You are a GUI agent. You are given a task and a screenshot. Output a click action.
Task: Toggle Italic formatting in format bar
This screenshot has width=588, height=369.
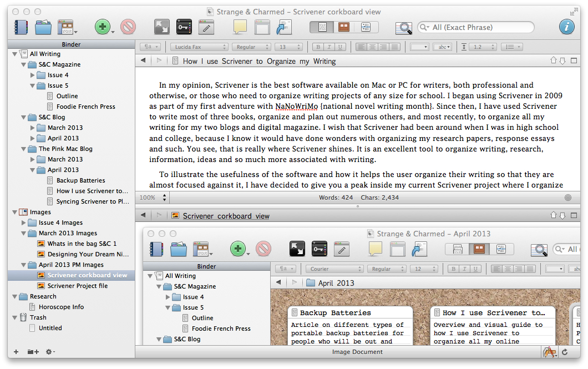(329, 47)
